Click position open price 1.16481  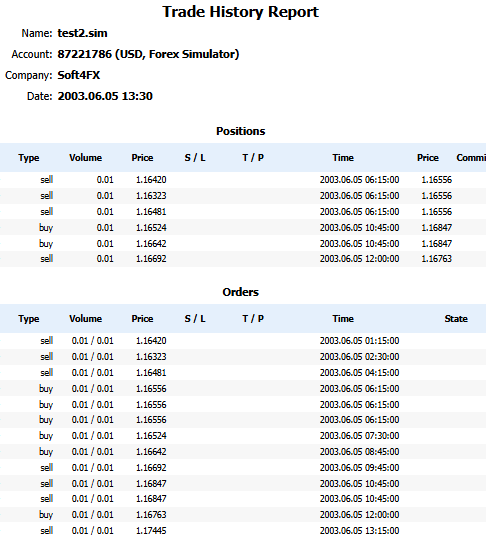coord(151,212)
